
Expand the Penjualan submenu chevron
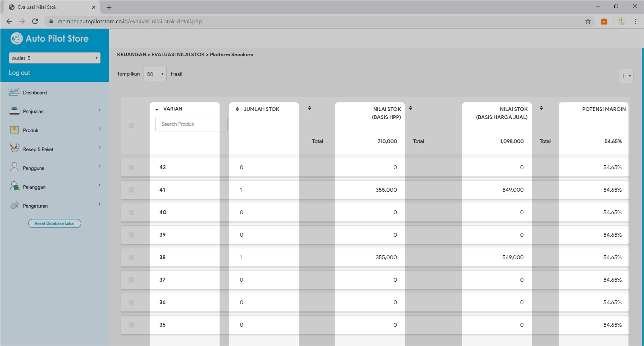(99, 110)
